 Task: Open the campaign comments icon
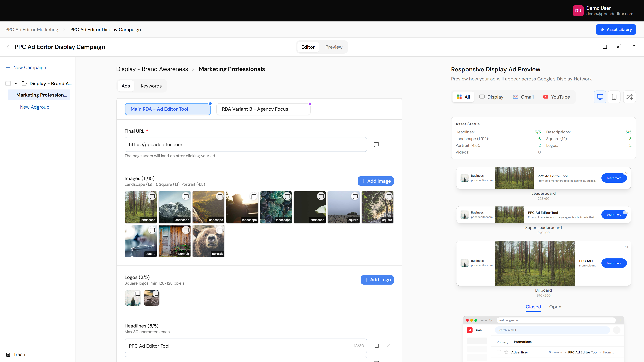point(604,47)
